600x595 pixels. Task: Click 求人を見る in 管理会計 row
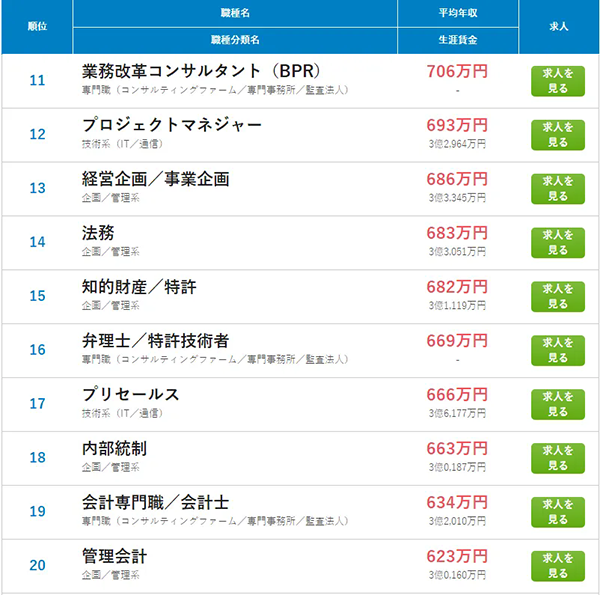point(558,566)
